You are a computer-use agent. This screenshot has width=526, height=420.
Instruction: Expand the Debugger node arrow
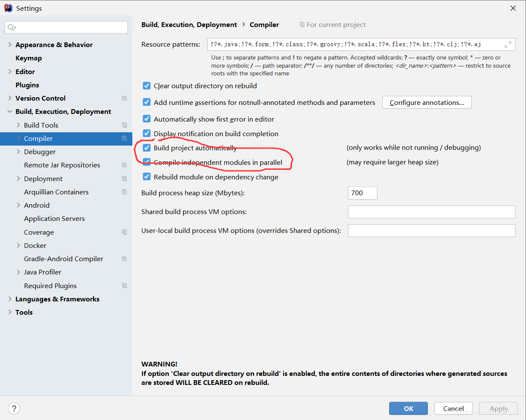pos(18,152)
